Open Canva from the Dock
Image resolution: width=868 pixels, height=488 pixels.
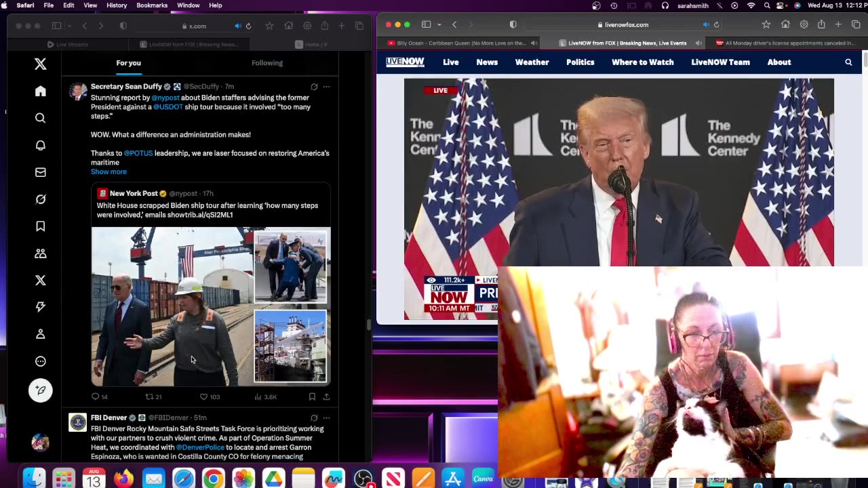tap(483, 479)
